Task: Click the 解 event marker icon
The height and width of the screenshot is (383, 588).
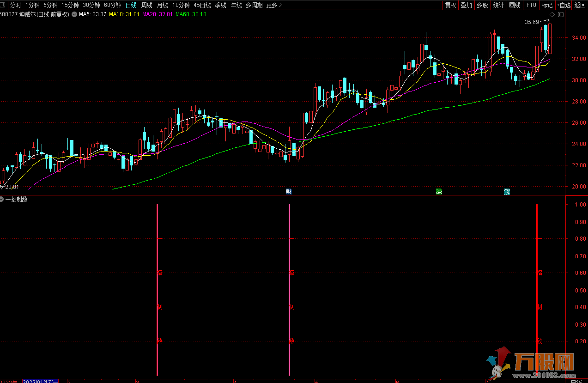Action: tap(507, 191)
